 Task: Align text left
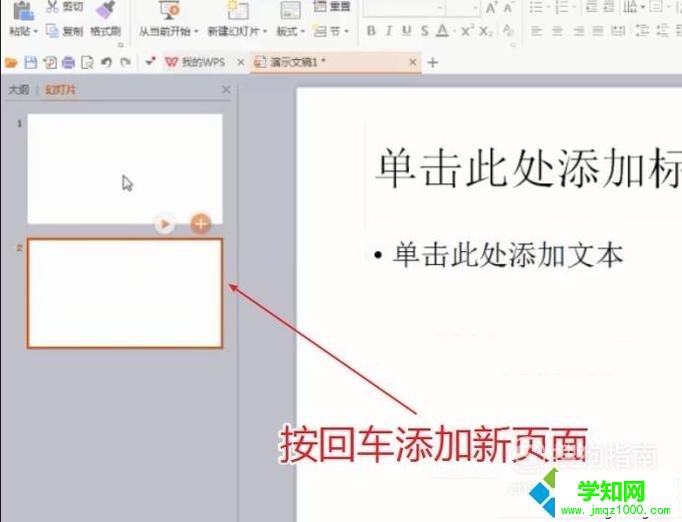[x=537, y=31]
